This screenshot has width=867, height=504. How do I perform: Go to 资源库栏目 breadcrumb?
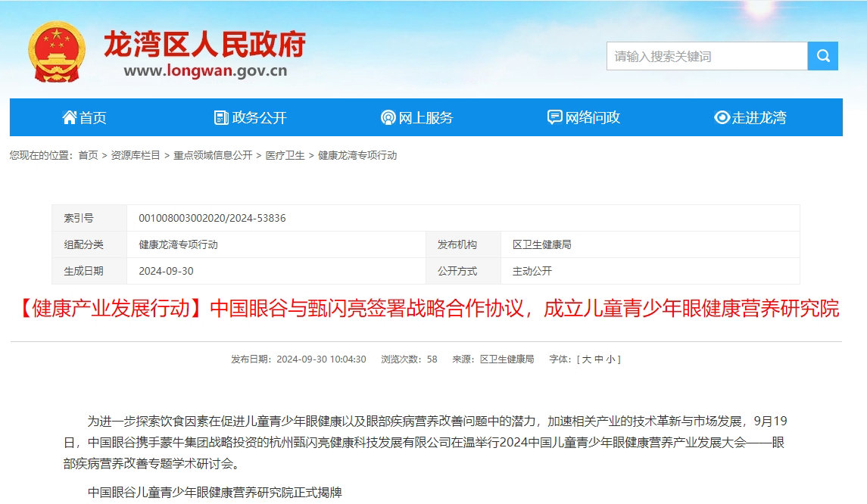(x=136, y=155)
